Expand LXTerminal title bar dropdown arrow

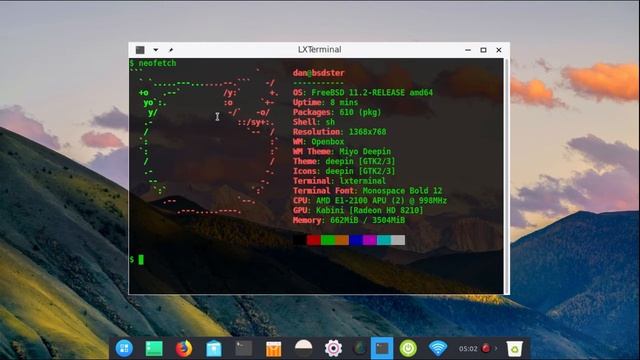coord(156,50)
